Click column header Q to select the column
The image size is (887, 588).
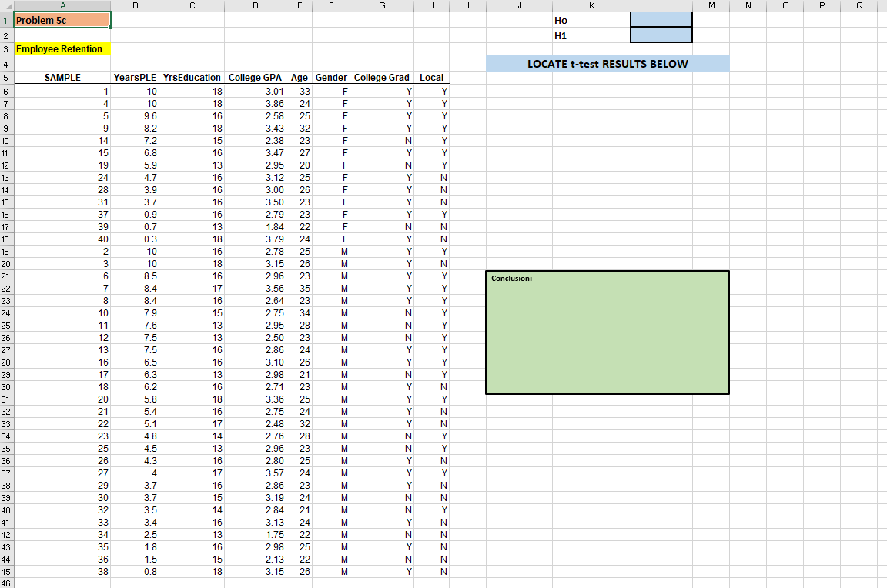(x=861, y=6)
